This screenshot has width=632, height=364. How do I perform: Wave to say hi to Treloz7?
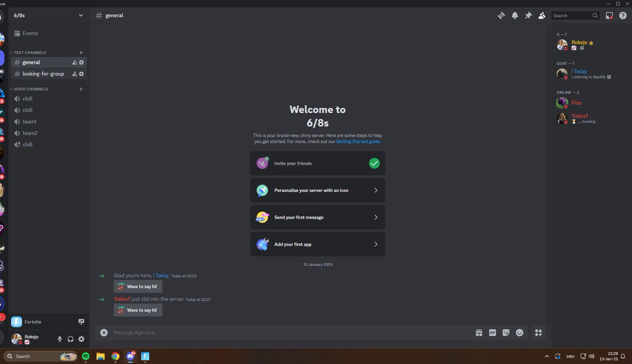click(x=138, y=310)
